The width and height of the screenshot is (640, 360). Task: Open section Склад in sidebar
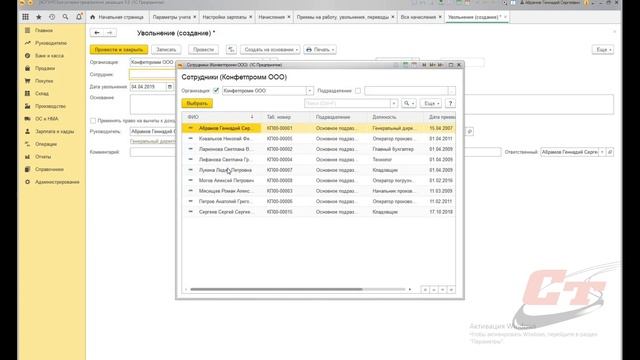click(42, 93)
